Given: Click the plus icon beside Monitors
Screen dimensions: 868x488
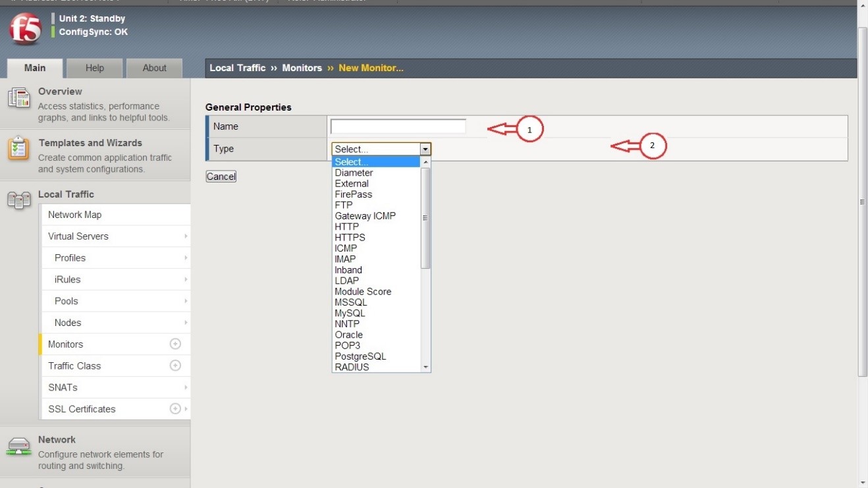Looking at the screenshot, I should coord(175,344).
